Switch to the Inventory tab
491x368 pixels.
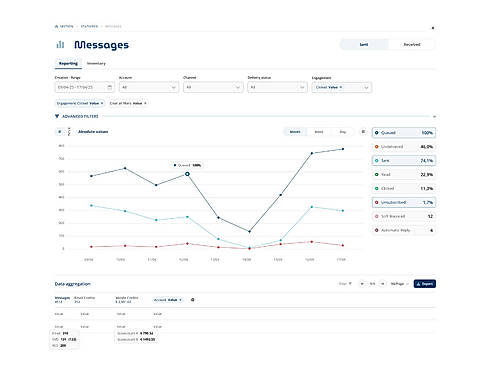tap(96, 63)
